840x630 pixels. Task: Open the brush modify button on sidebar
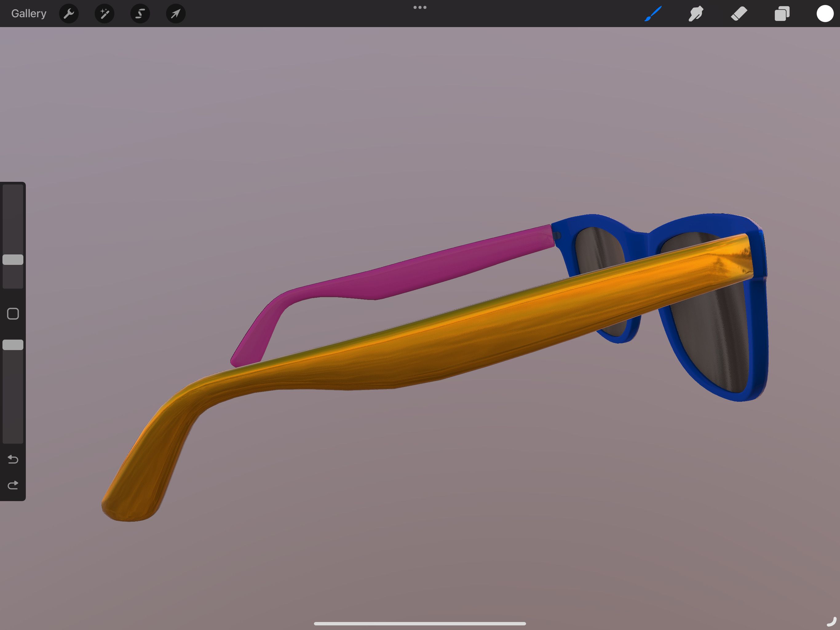(13, 314)
